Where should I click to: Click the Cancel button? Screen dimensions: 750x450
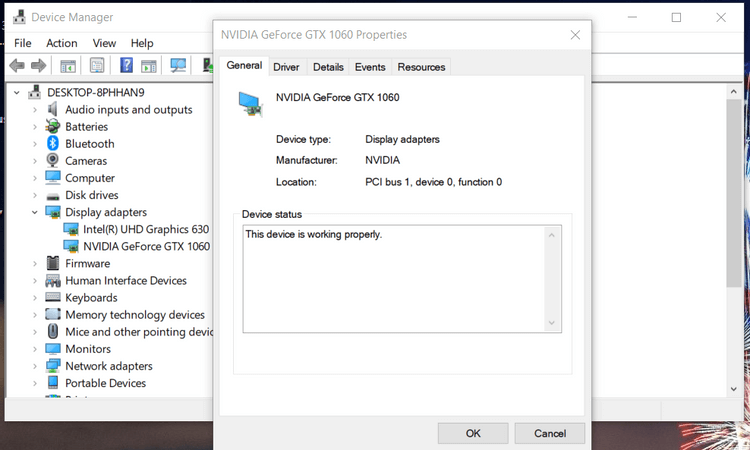coord(549,433)
